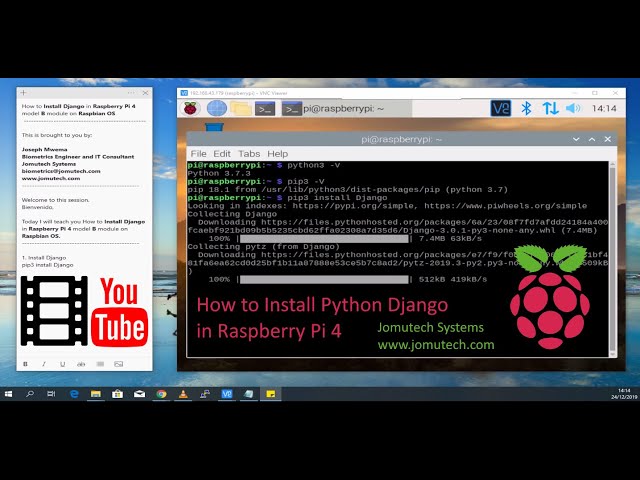
Task: Minimize the VNC Viewer window
Action: pyautogui.click(x=575, y=93)
